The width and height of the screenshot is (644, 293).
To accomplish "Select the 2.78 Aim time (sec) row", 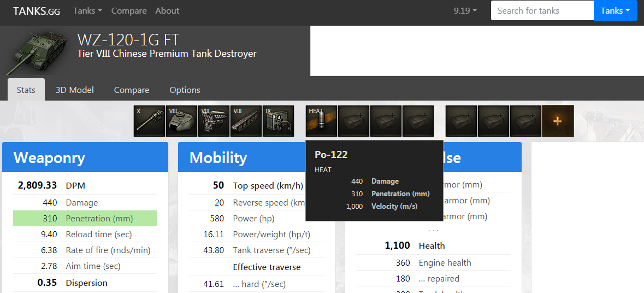I will click(85, 266).
